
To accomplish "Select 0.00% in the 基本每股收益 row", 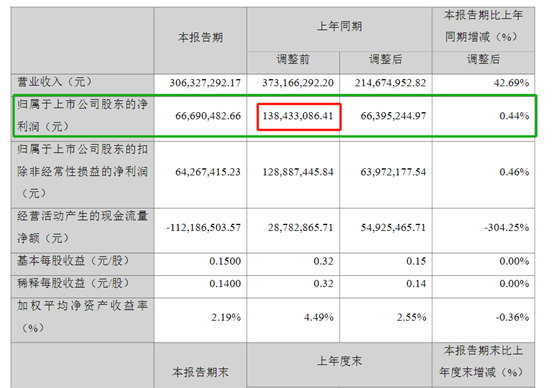I will click(x=514, y=261).
